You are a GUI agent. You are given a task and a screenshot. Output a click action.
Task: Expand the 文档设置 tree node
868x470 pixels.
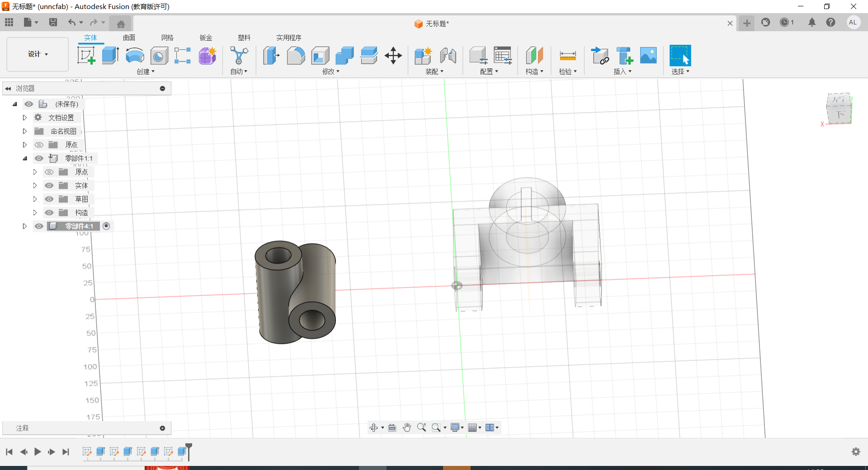25,118
